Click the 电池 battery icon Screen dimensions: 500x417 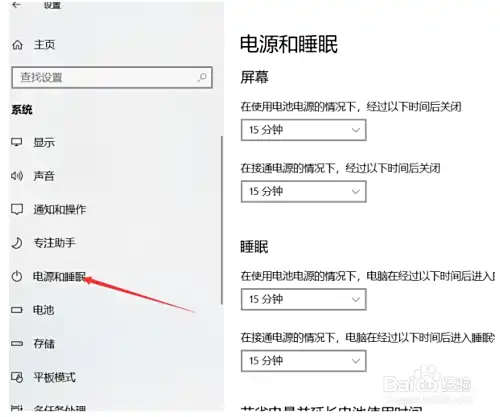[17, 310]
